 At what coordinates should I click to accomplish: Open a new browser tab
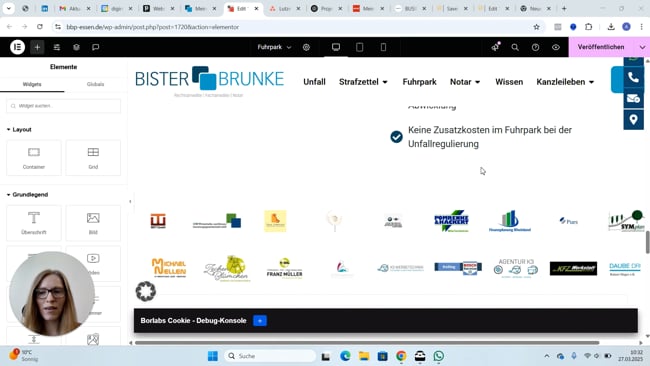(564, 8)
